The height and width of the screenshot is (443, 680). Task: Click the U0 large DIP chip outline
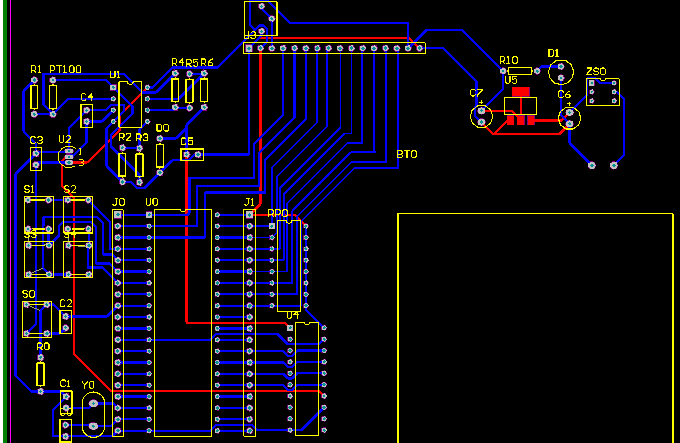(x=183, y=323)
